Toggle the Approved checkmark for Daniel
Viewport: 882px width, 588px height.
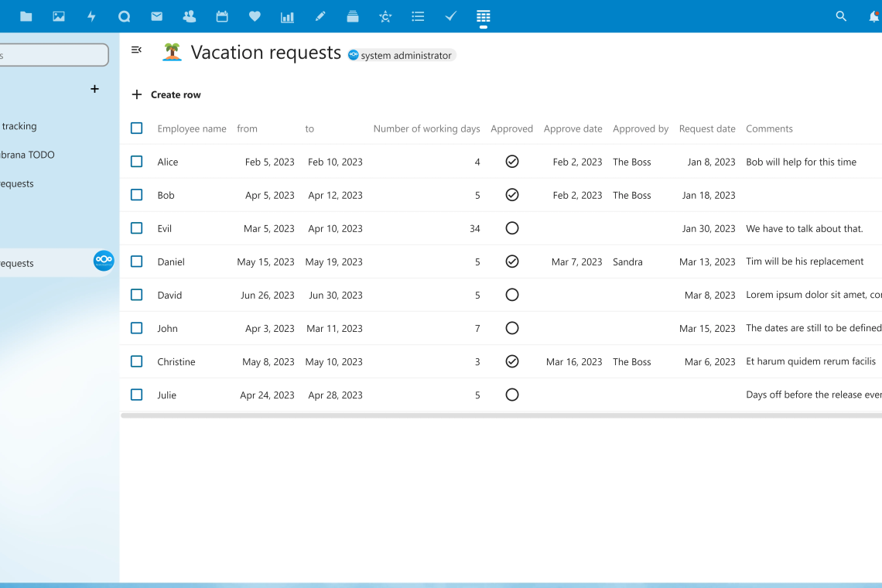511,262
